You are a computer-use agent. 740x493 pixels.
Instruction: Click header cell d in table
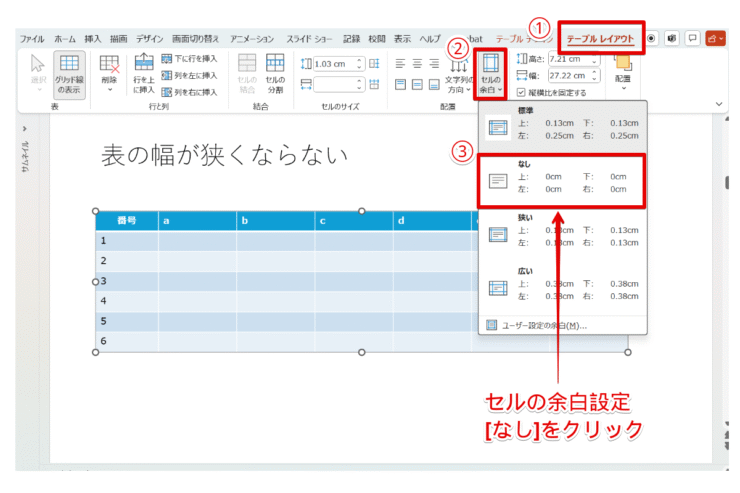433,221
